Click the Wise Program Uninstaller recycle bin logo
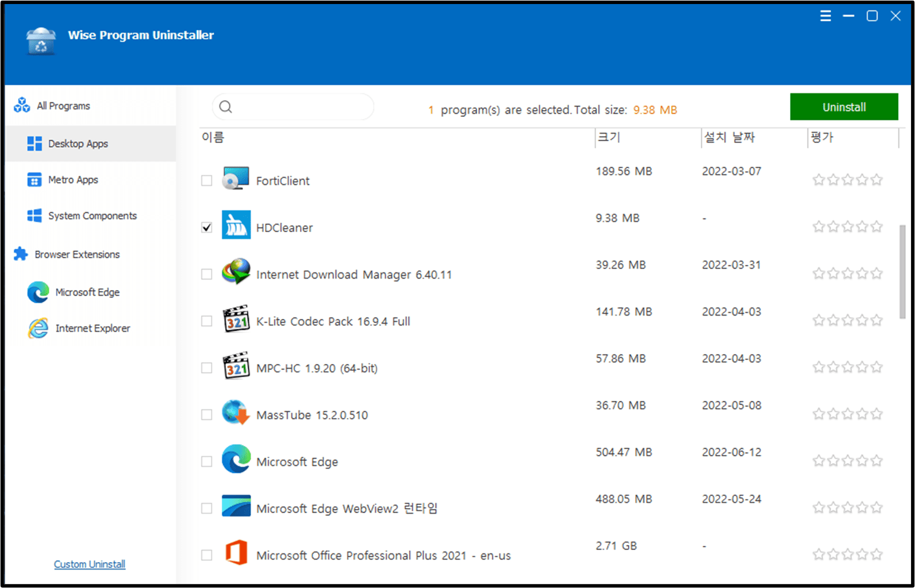 [41, 41]
